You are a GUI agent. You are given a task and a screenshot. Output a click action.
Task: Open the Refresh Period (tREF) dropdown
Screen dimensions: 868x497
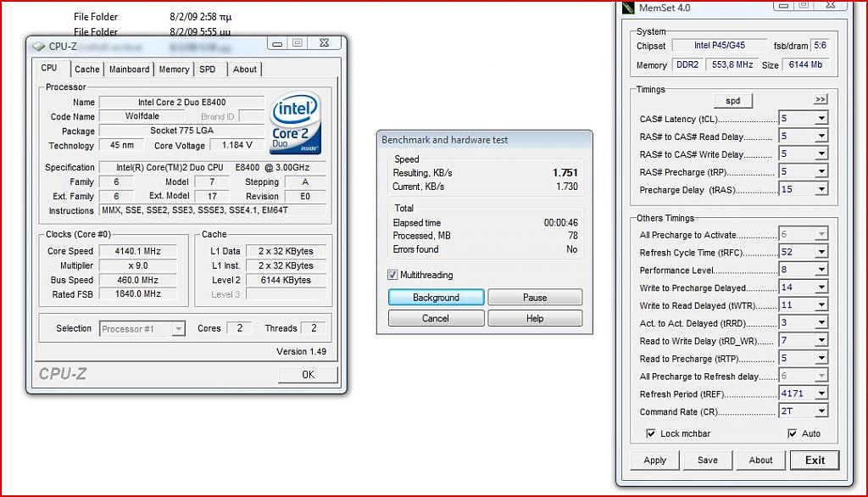(821, 394)
